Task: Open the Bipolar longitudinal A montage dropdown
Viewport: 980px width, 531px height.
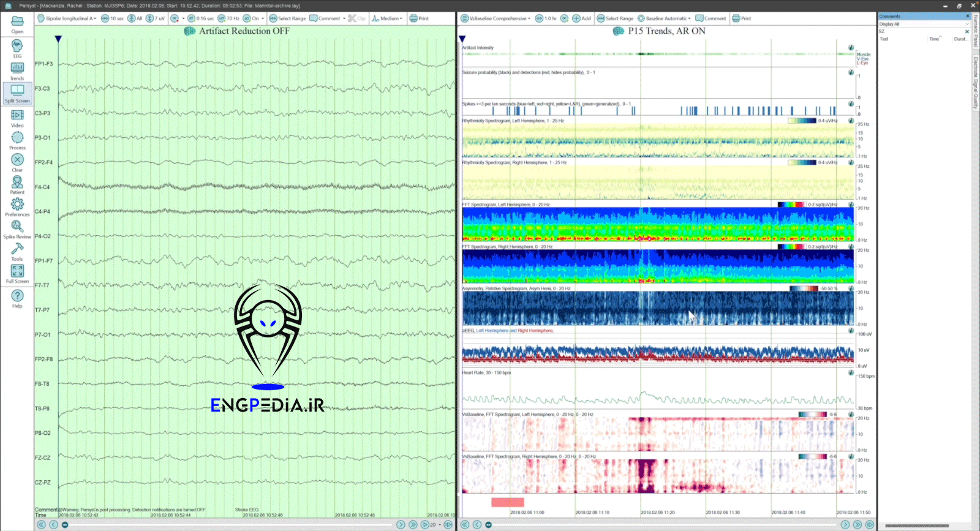Action: pos(67,18)
